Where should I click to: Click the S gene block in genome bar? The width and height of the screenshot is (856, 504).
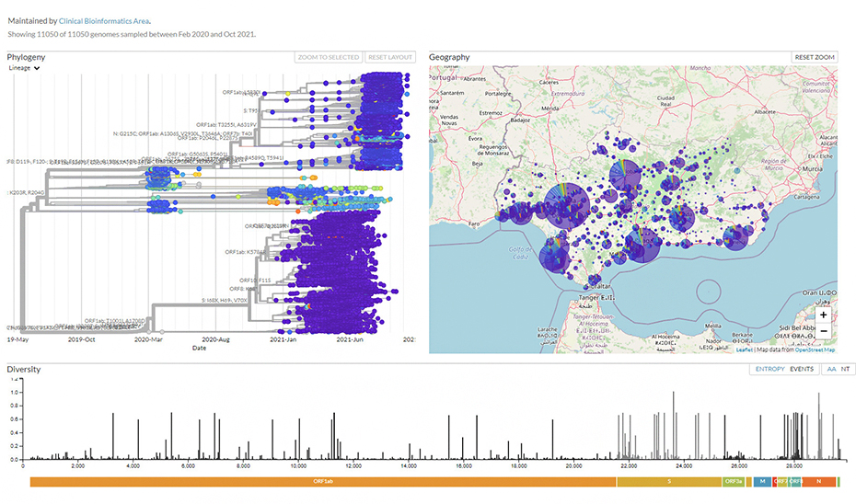click(x=668, y=481)
